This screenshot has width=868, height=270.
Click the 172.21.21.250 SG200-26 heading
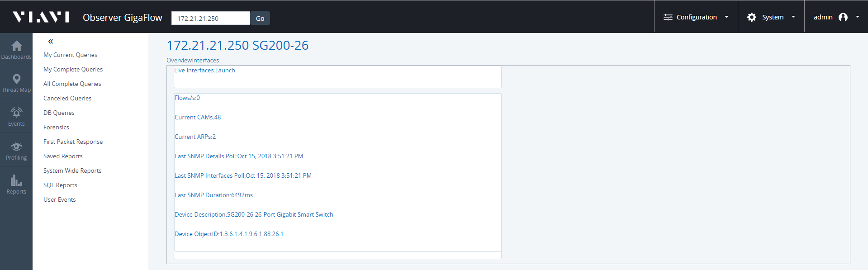click(237, 45)
